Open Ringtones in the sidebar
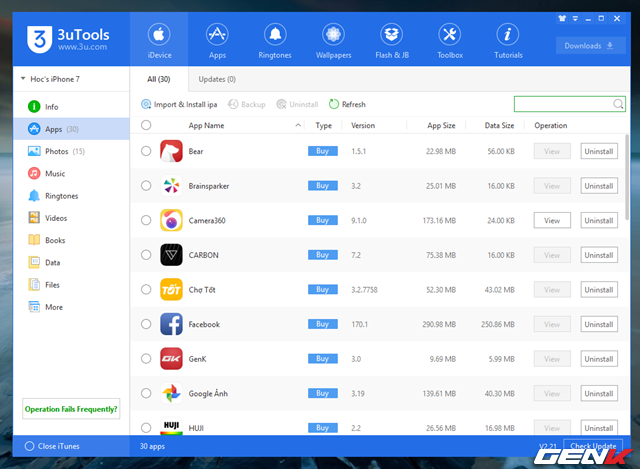The image size is (640, 469). click(x=71, y=196)
